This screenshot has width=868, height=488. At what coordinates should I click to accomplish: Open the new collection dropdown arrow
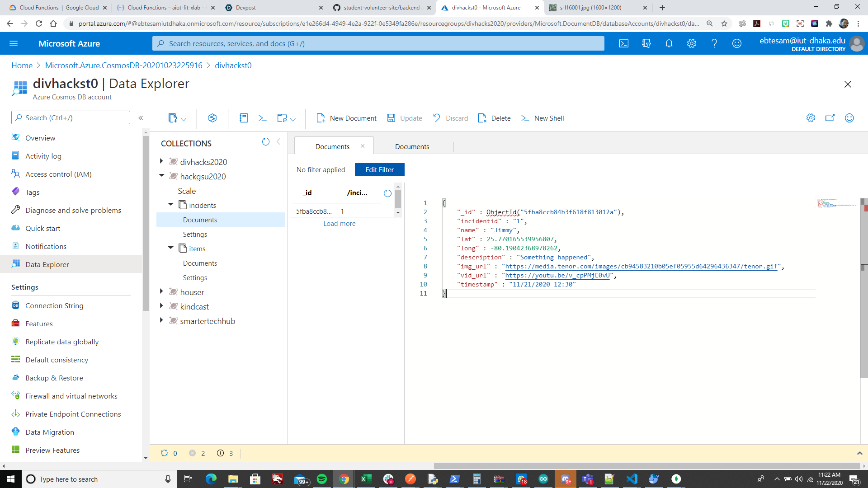coord(184,119)
